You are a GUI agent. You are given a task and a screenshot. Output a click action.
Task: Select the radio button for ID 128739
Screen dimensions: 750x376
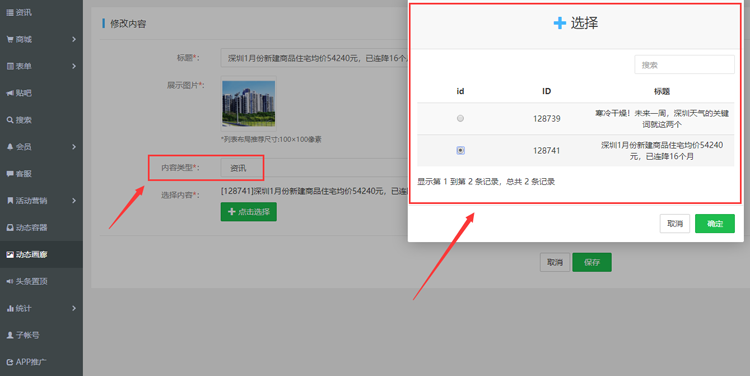pos(460,118)
